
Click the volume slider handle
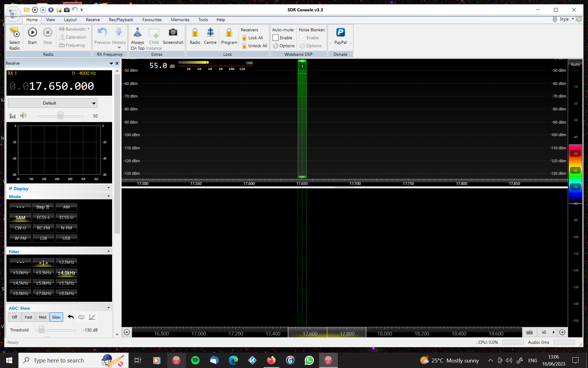[x=60, y=116]
